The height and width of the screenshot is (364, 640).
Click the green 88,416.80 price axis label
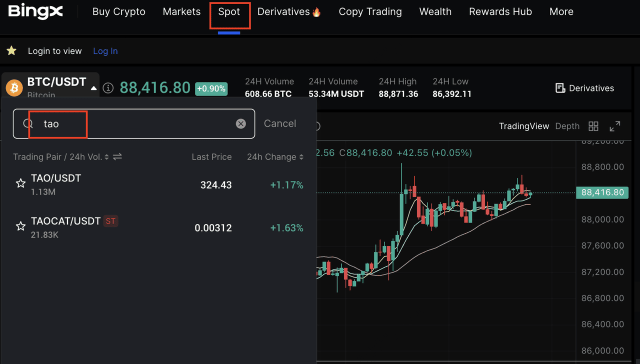click(x=602, y=192)
